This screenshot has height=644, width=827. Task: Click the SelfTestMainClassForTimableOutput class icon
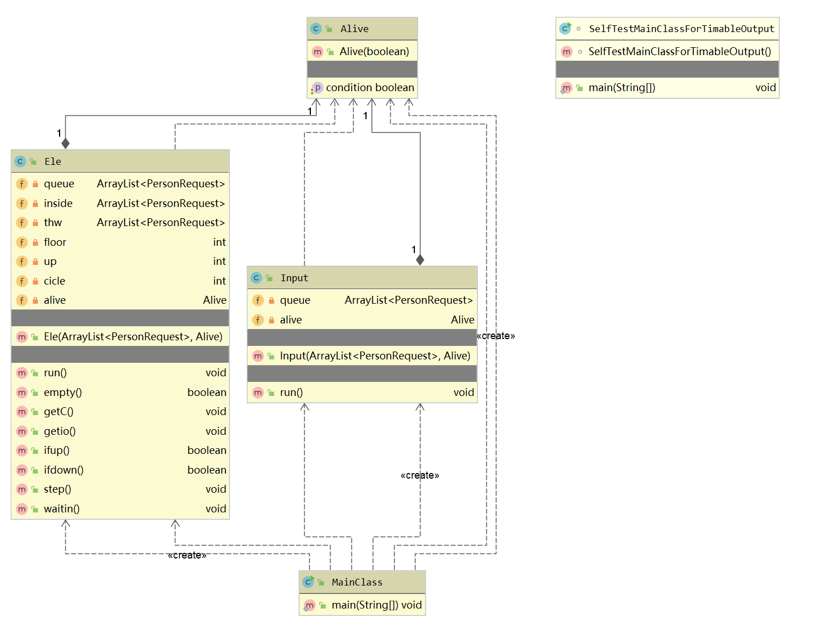(x=565, y=28)
